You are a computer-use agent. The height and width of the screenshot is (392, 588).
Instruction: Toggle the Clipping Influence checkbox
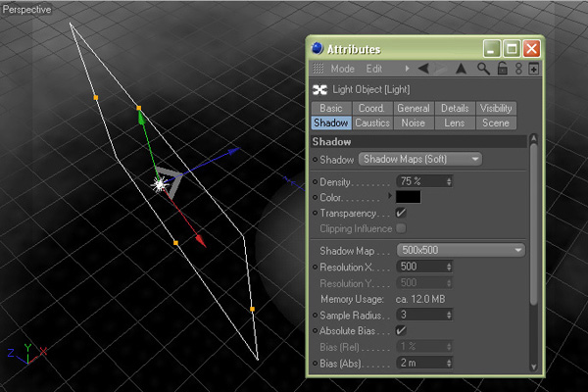401,228
